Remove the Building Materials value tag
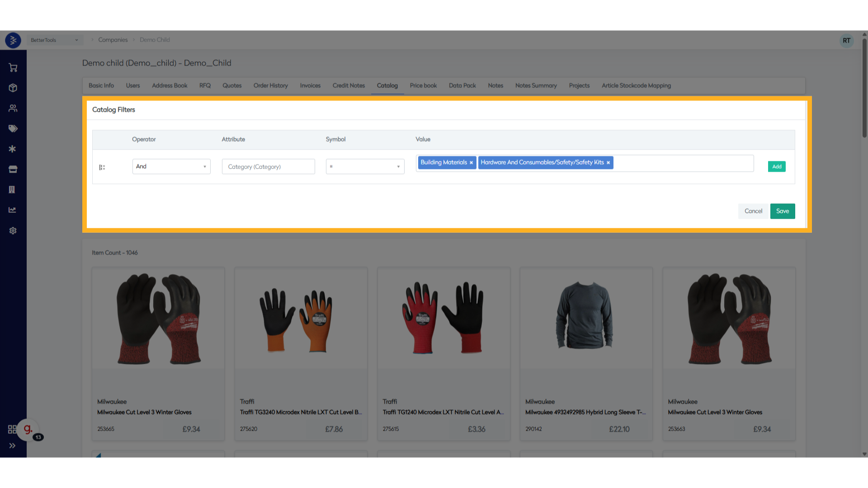Image resolution: width=868 pixels, height=488 pixels. (471, 163)
